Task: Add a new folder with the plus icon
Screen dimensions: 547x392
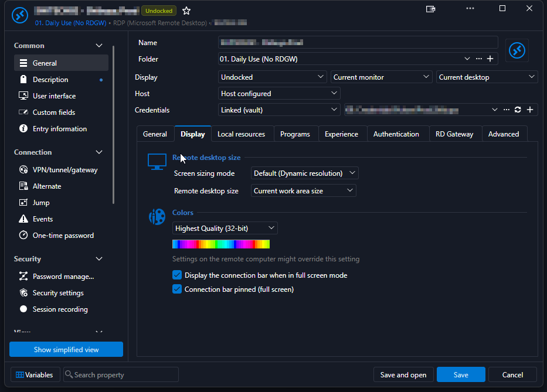Action: (490, 59)
